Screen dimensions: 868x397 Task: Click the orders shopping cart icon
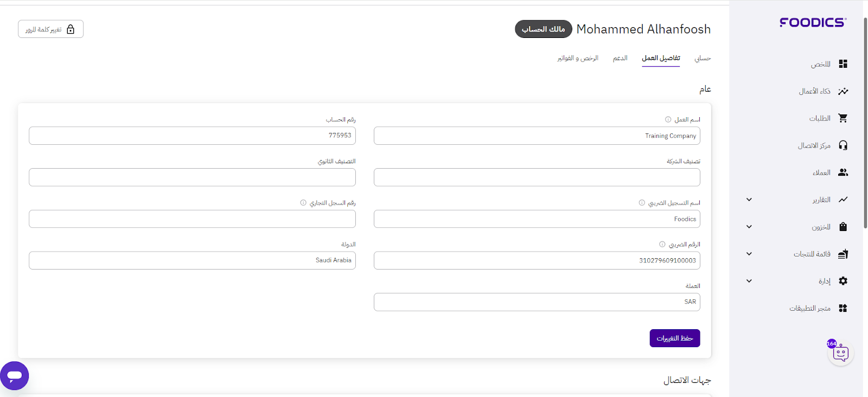[x=843, y=118]
